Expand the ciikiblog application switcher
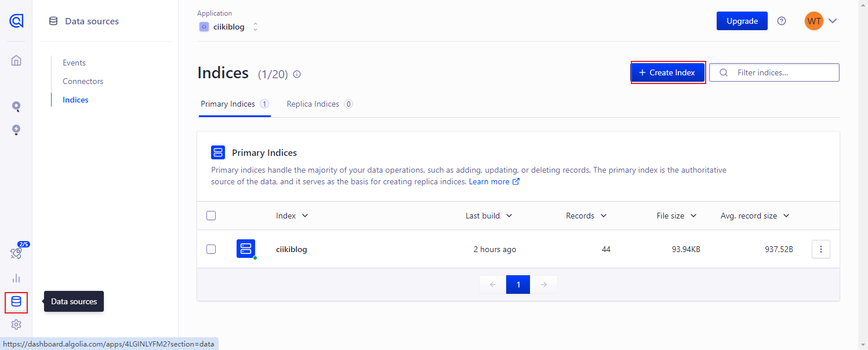Viewport: 868px width, 350px height. [255, 27]
